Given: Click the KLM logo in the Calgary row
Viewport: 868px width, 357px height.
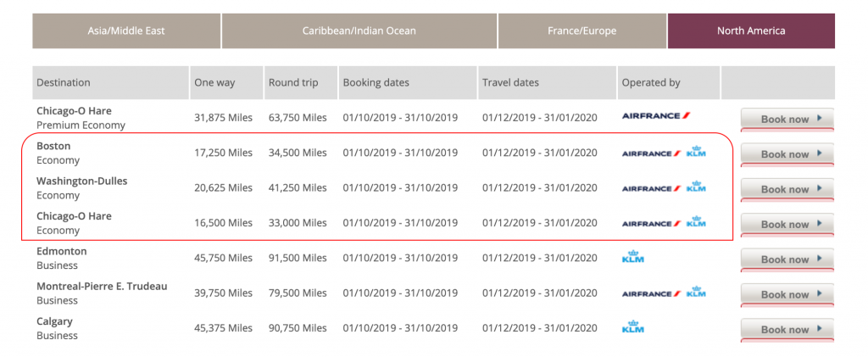Looking at the screenshot, I should click(x=632, y=326).
